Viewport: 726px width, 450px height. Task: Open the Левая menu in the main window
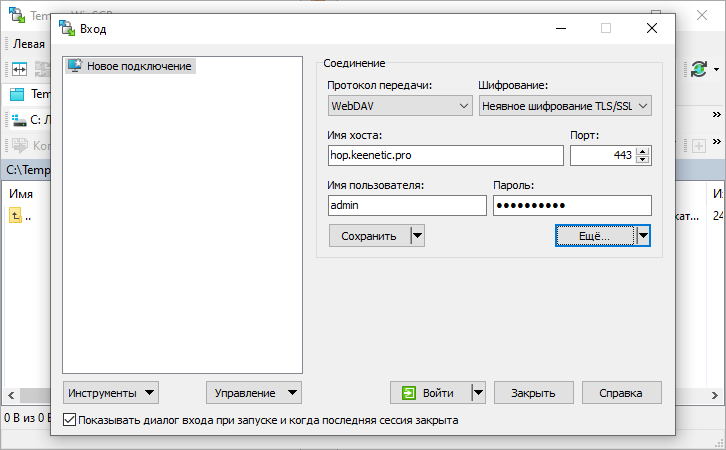(29, 44)
